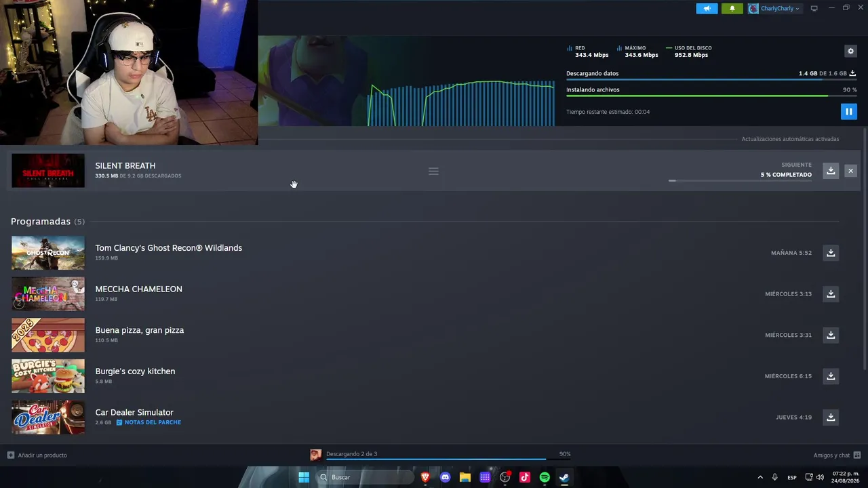Open download settings gear

[850, 51]
